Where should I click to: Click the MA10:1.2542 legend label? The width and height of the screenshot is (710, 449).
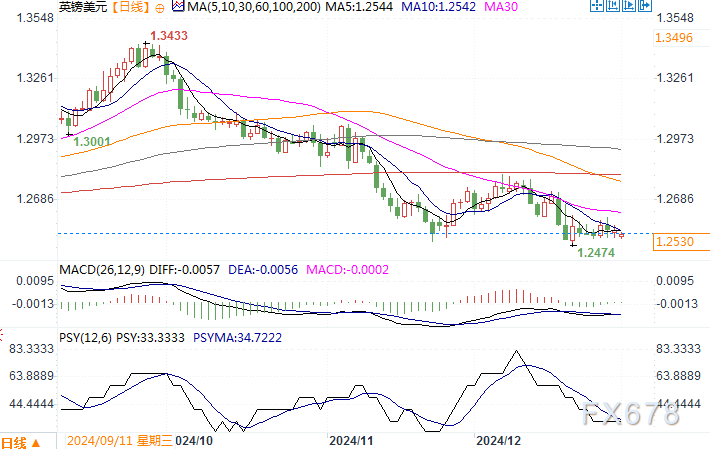[439, 7]
